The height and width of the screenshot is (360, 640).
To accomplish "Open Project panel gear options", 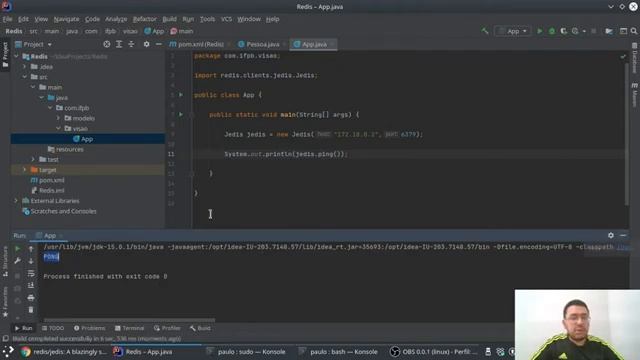I will pyautogui.click(x=146, y=44).
